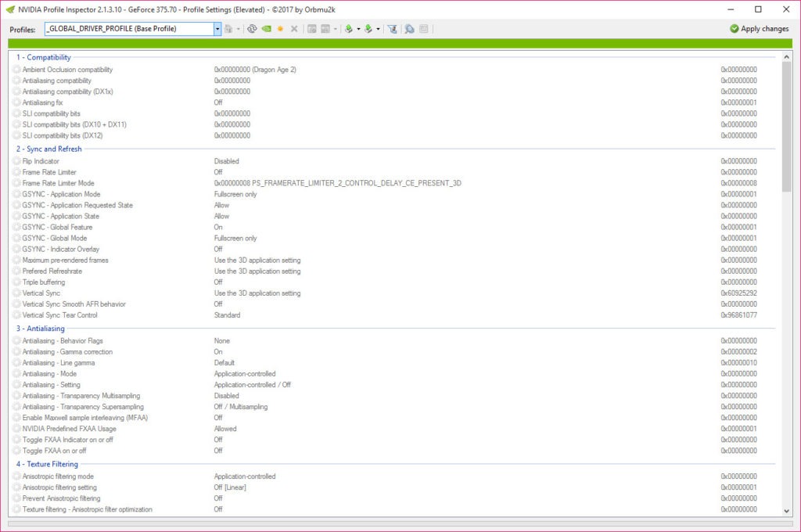Screen dimensions: 801x532
Task: Click the gear icon beside Ambient Occlusion compatibility
Action: pyautogui.click(x=16, y=70)
